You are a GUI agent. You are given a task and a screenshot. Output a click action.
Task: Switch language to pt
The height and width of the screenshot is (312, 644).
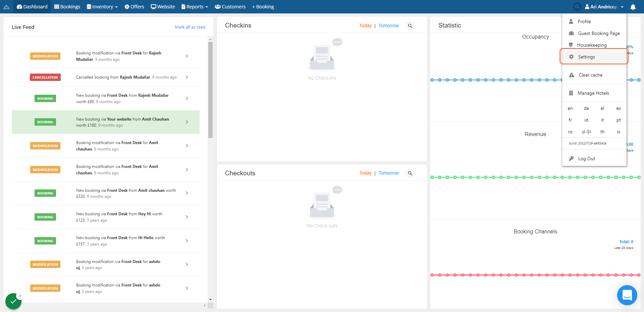(x=619, y=120)
